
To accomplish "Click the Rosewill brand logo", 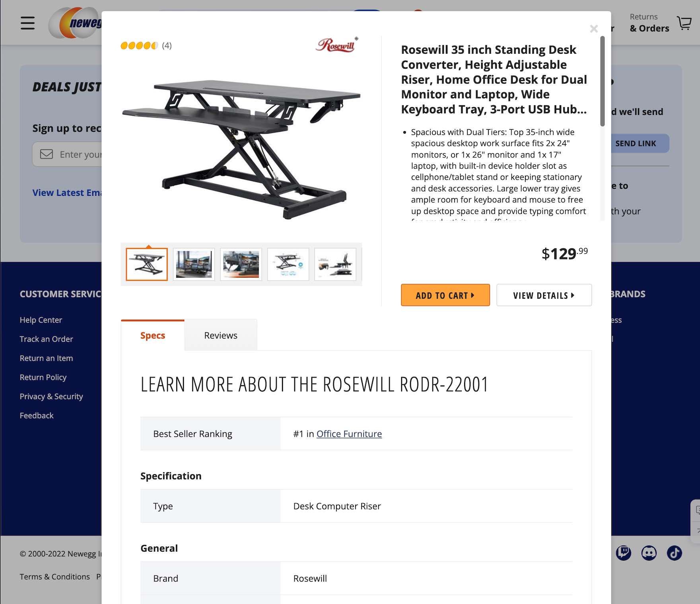I will click(x=337, y=45).
